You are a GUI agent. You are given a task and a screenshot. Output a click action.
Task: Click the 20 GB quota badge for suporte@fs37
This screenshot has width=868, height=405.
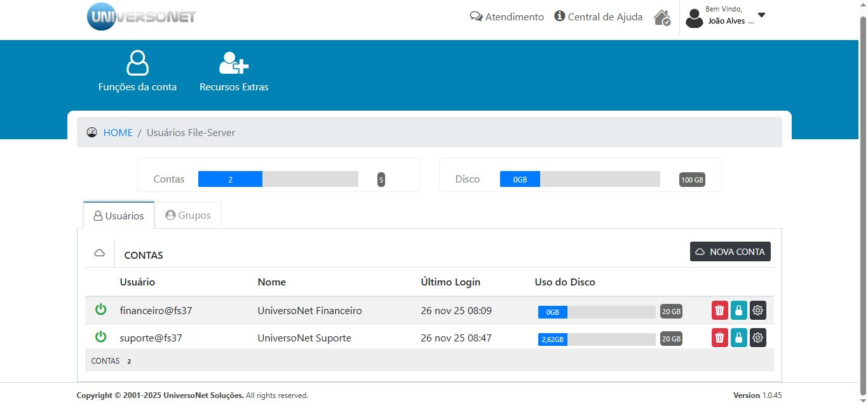click(x=671, y=339)
